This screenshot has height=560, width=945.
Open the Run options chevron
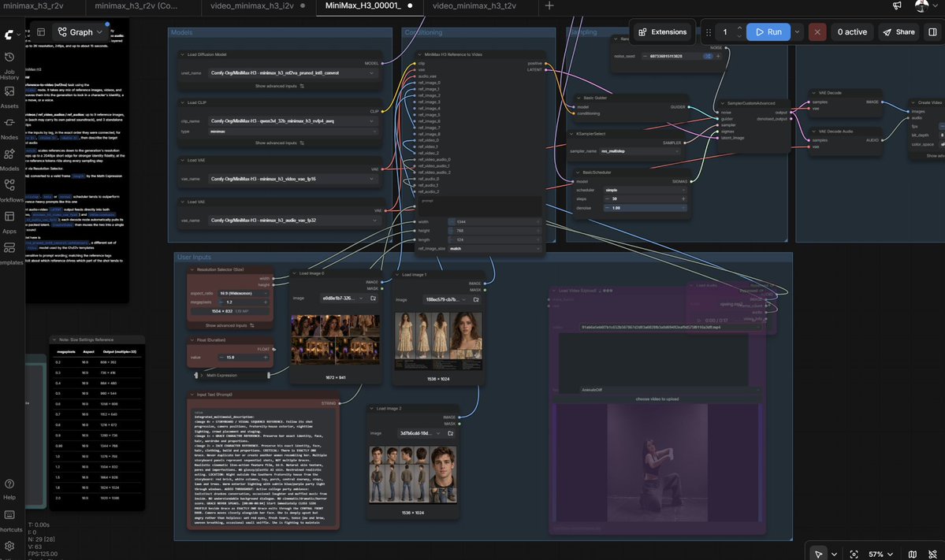[x=798, y=32]
